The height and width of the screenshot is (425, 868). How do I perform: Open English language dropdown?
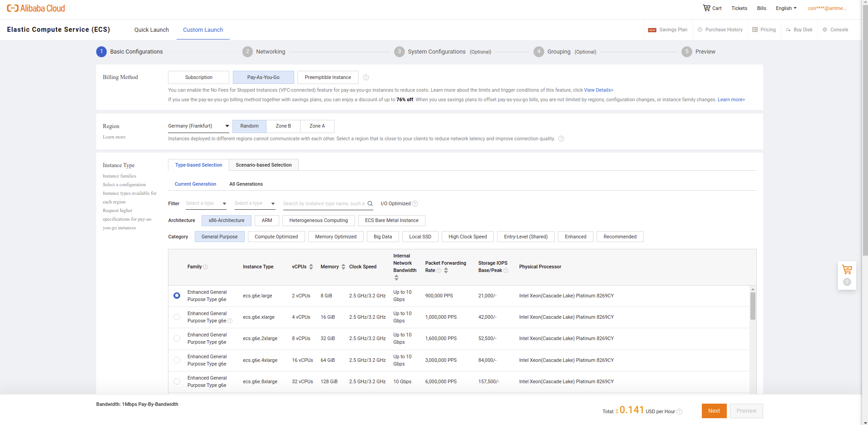click(786, 8)
